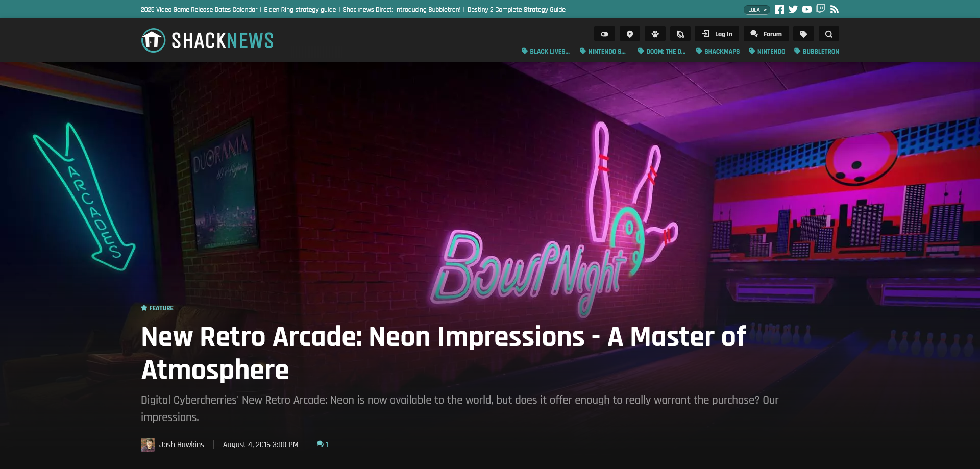The width and height of the screenshot is (980, 469).
Task: Go to Shacknews home logo
Action: click(x=207, y=40)
